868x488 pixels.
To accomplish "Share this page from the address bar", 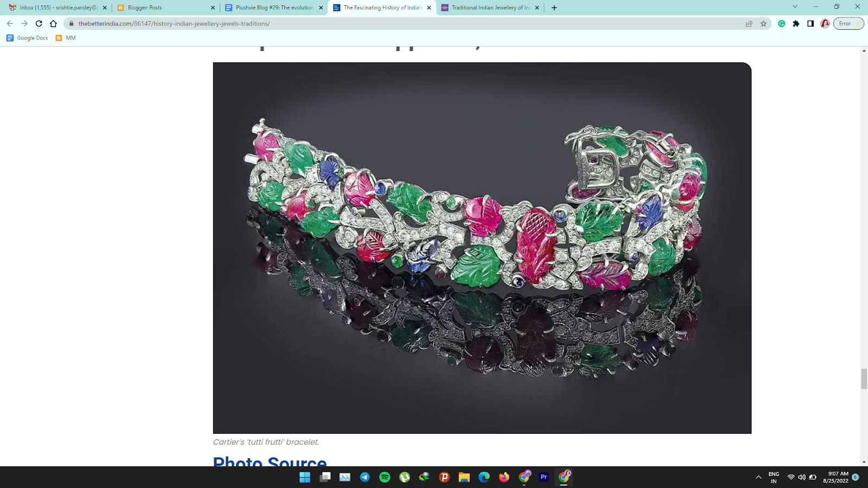I will click(x=749, y=23).
